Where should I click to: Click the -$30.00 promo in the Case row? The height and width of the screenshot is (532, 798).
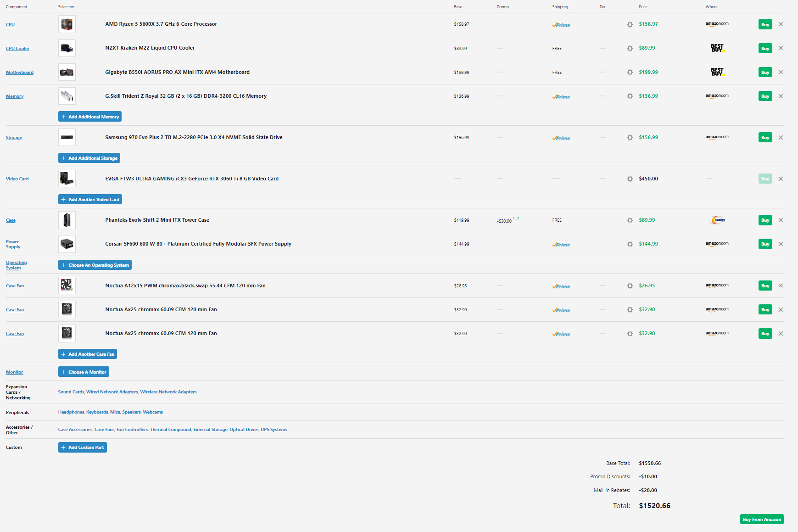504,221
